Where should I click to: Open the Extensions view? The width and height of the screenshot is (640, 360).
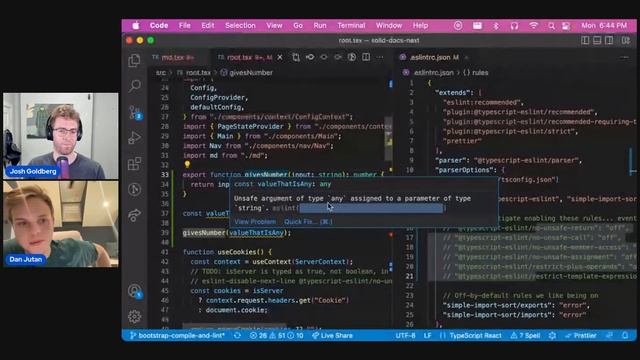coord(134,164)
